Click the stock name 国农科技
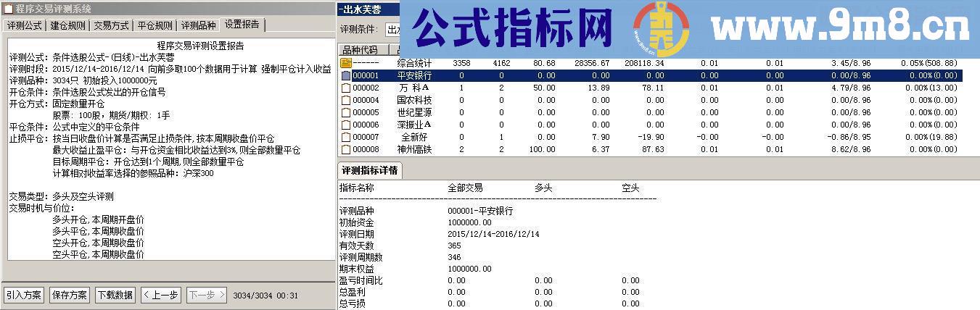This screenshot has height=310, width=980. [x=414, y=100]
